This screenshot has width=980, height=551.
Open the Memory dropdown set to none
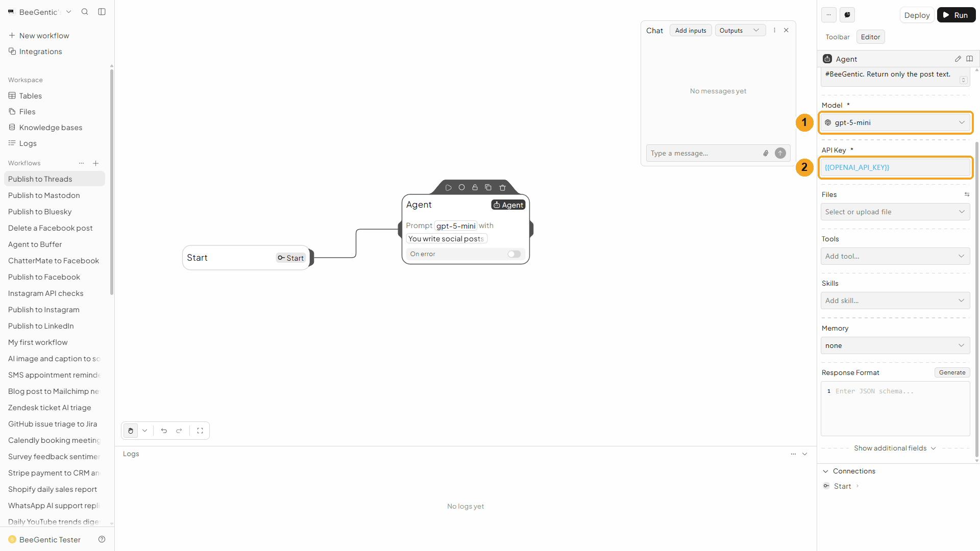pyautogui.click(x=895, y=345)
